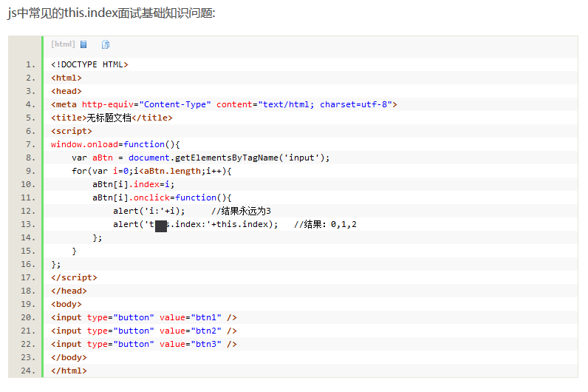Click the opening <script> tag line
Image resolution: width=588 pixels, height=392 pixels.
71,131
